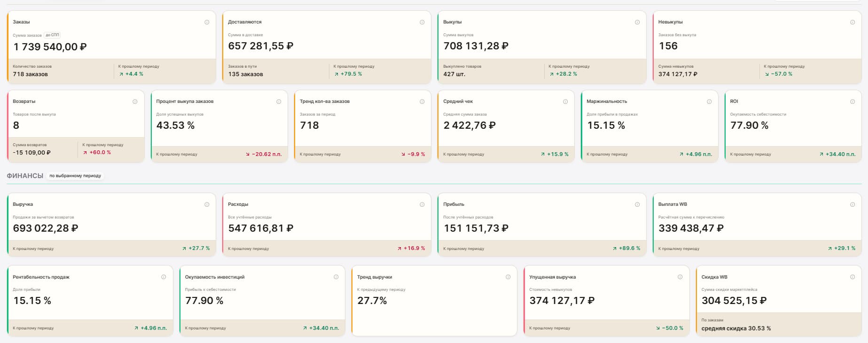
Task: Open info icon on Невыкупы card
Action: tap(852, 22)
